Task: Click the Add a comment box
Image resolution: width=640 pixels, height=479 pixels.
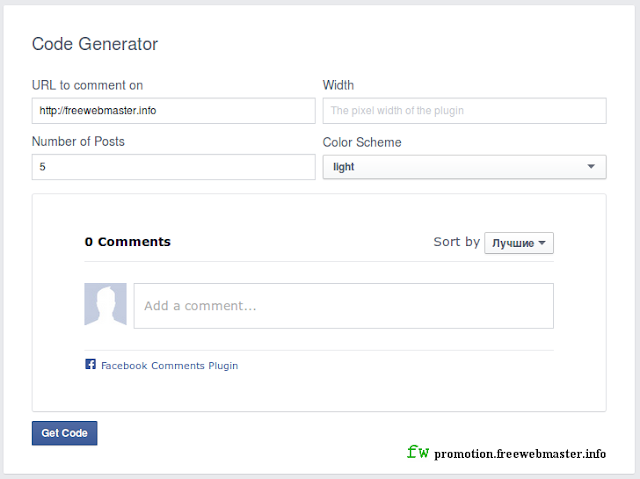Action: pyautogui.click(x=343, y=306)
